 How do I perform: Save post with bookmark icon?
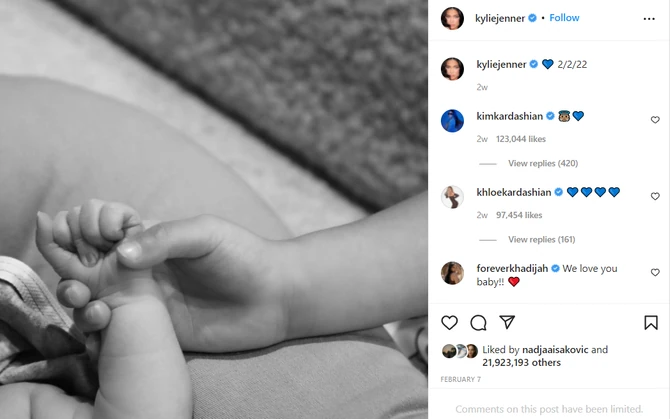pos(651,322)
